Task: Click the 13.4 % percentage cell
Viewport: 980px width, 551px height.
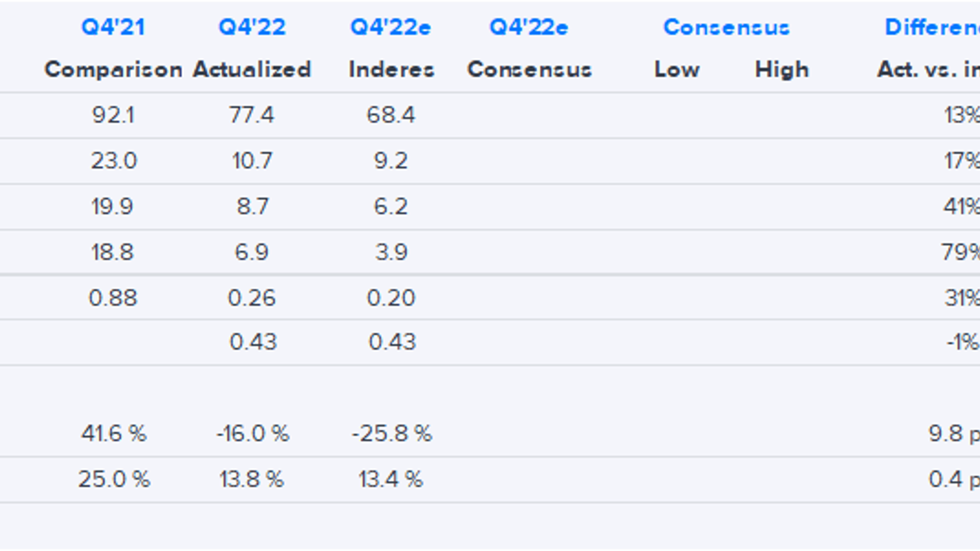Action: [x=391, y=479]
